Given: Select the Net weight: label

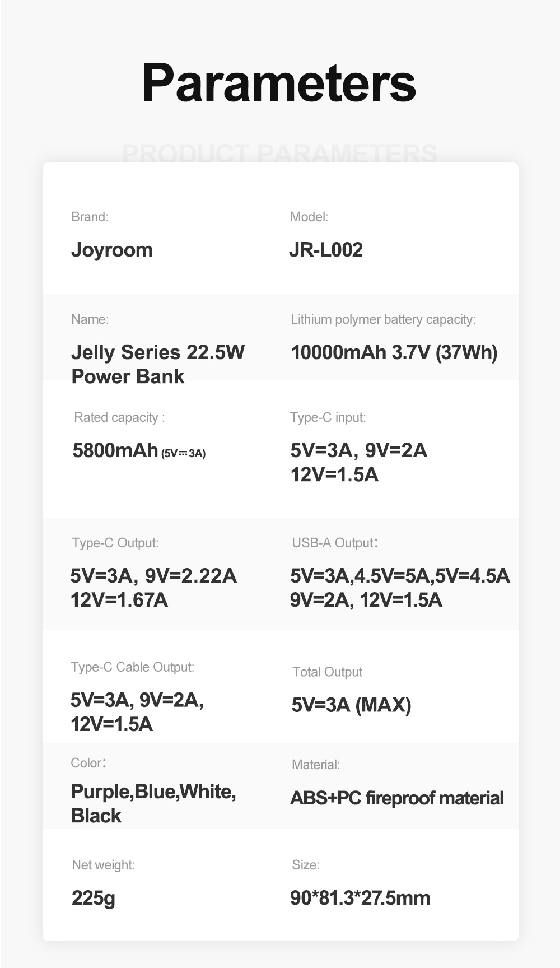Looking at the screenshot, I should pyautogui.click(x=103, y=865).
